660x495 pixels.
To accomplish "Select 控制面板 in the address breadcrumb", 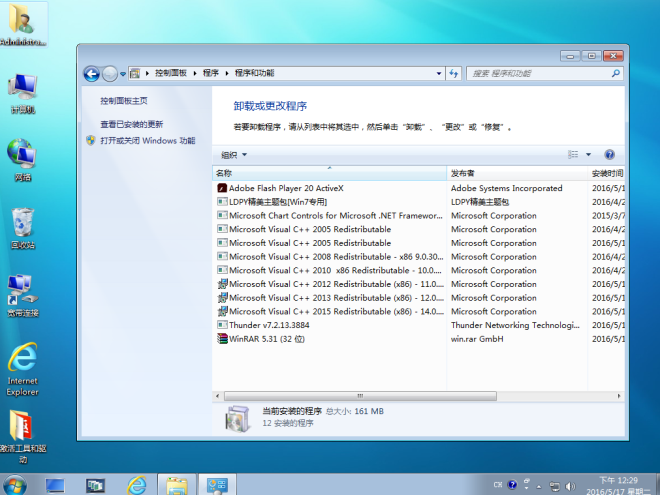I will (x=171, y=73).
